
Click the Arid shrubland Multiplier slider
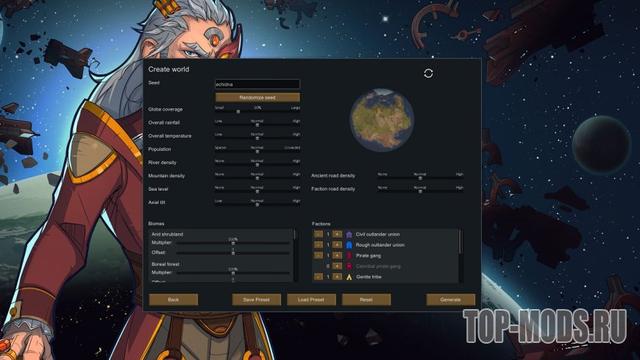pos(233,243)
